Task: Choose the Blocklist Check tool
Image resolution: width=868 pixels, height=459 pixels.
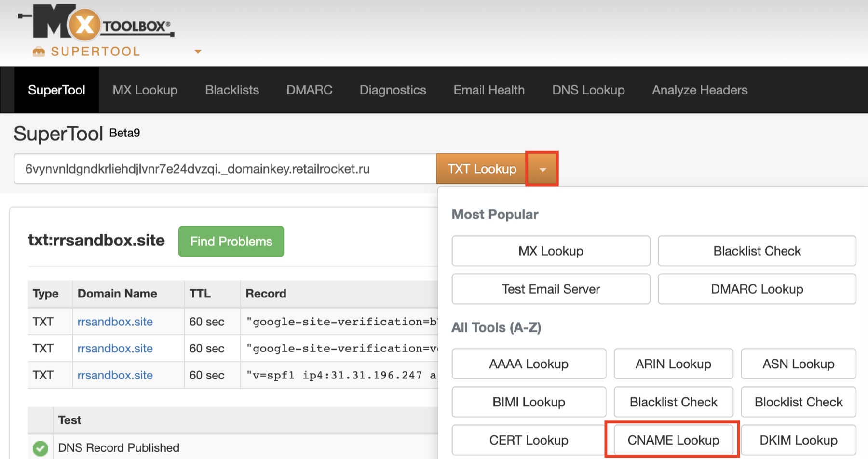Action: [x=799, y=402]
